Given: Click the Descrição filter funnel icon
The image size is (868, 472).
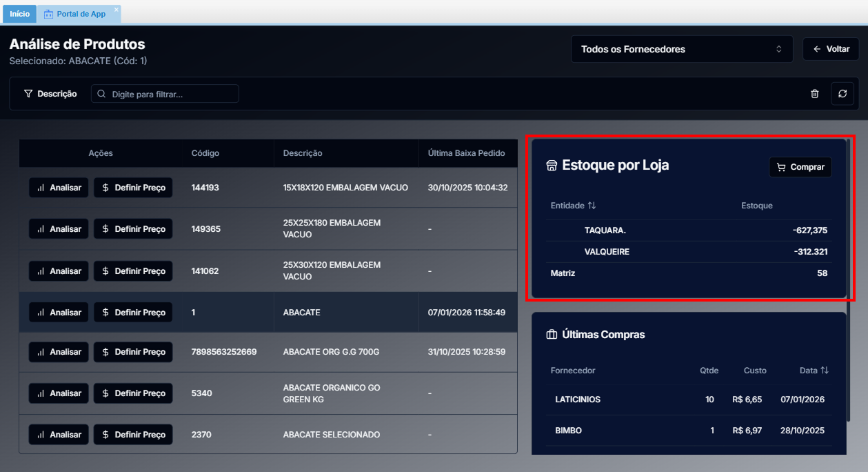Looking at the screenshot, I should click(x=28, y=94).
